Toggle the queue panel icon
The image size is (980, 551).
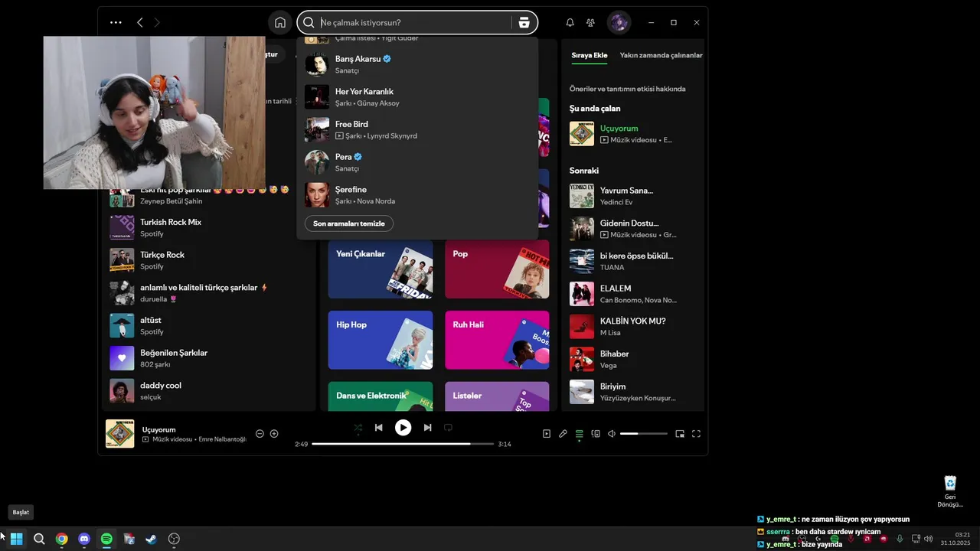click(x=580, y=434)
